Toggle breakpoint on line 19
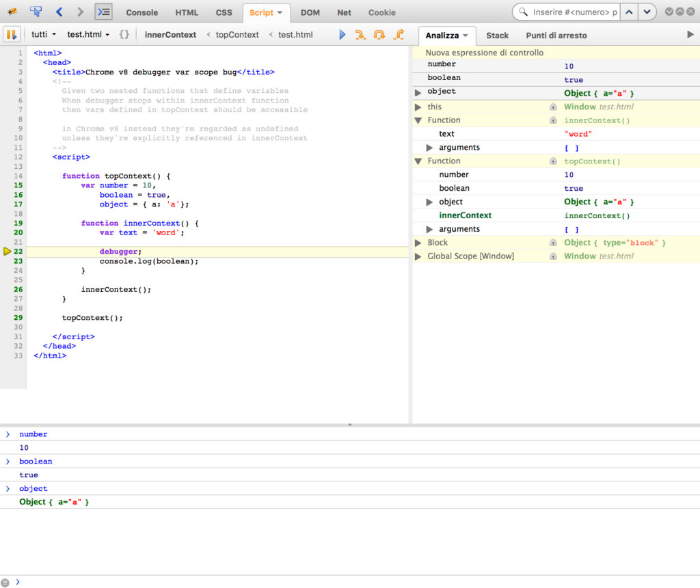 tap(18, 223)
